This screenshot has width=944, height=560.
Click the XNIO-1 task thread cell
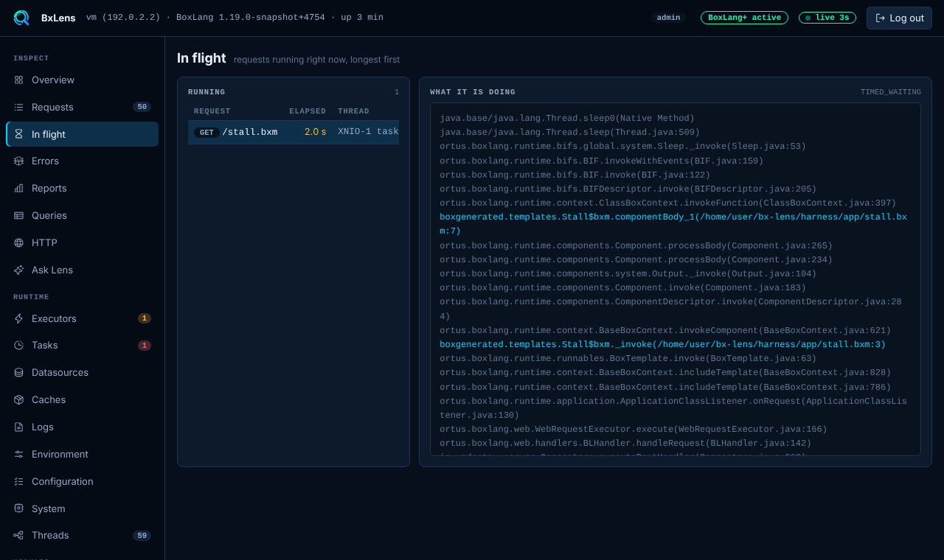point(368,132)
